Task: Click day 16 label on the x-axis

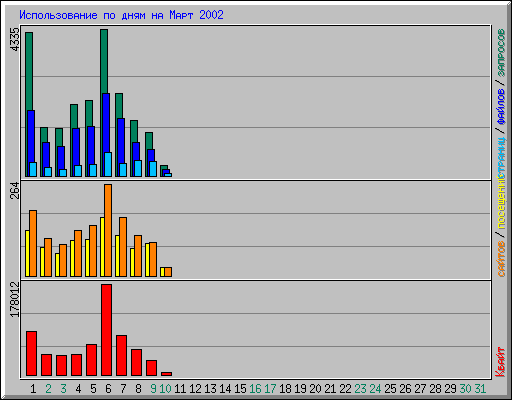Action: pos(255,389)
